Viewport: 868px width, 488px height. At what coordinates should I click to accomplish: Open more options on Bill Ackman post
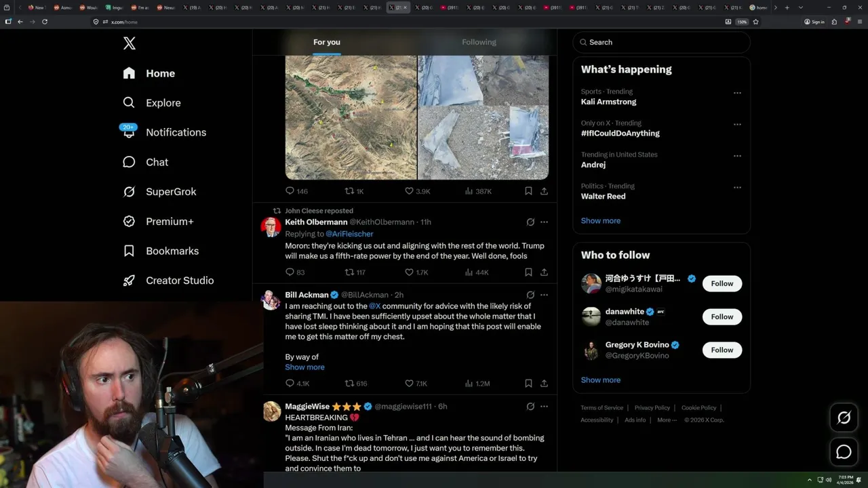click(544, 295)
